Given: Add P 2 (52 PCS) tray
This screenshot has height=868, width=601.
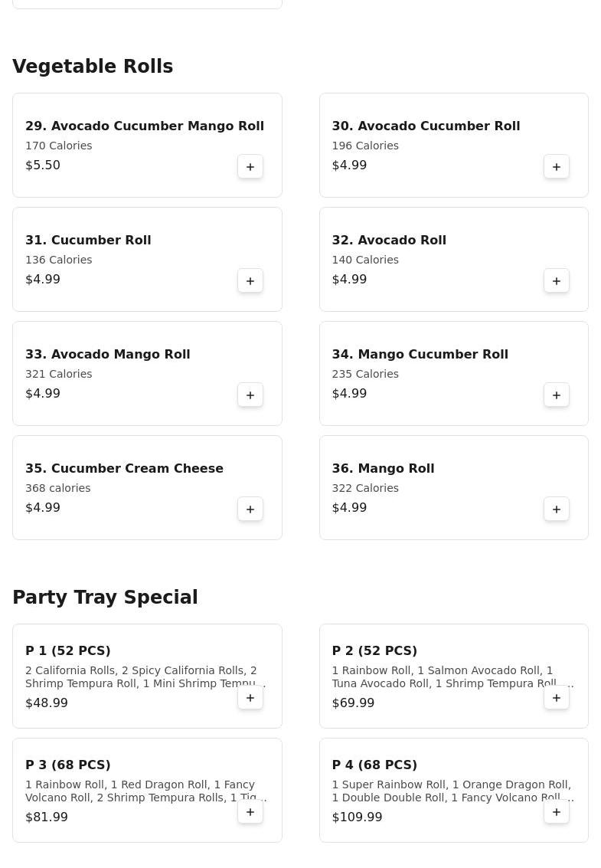Looking at the screenshot, I should [557, 698].
